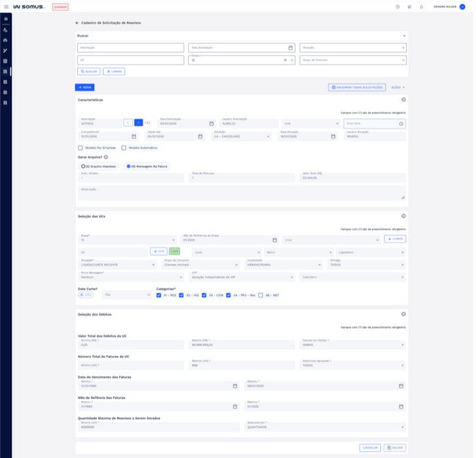Click the home icon in the sidebar

point(5,18)
